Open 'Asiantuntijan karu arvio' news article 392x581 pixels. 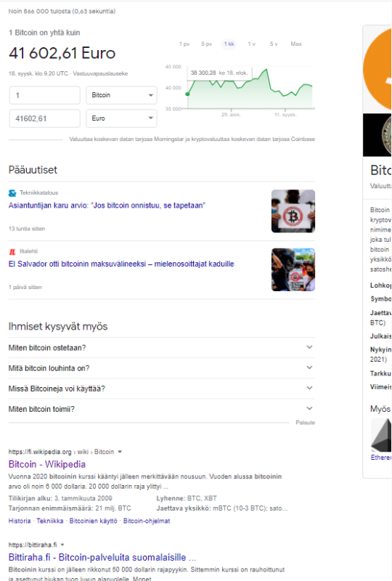pyautogui.click(x=107, y=206)
